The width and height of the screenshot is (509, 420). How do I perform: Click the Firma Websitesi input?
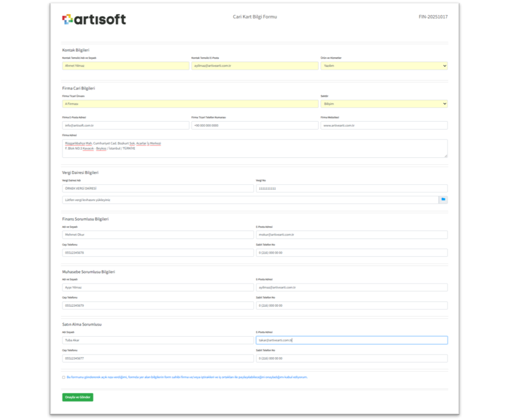[384, 126]
